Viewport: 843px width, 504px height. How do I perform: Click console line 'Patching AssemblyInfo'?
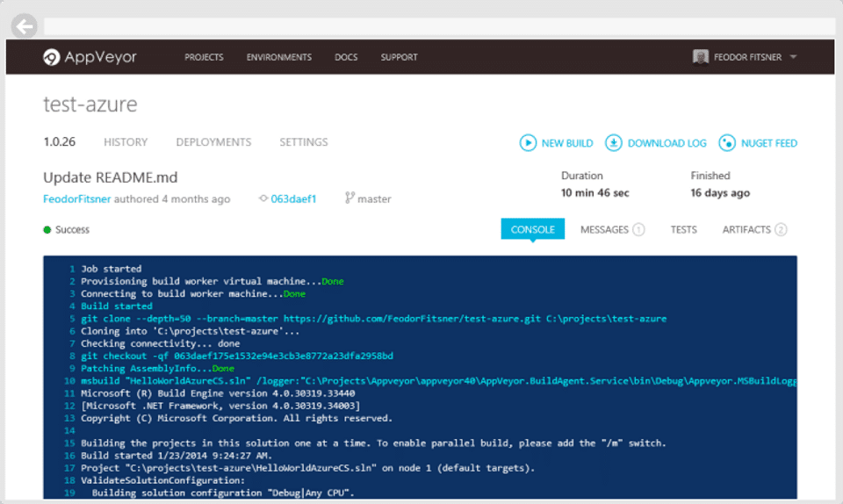[x=157, y=368]
